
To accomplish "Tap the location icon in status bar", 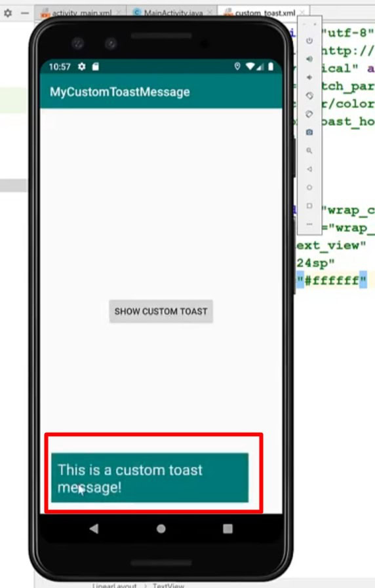I will 237,67.
